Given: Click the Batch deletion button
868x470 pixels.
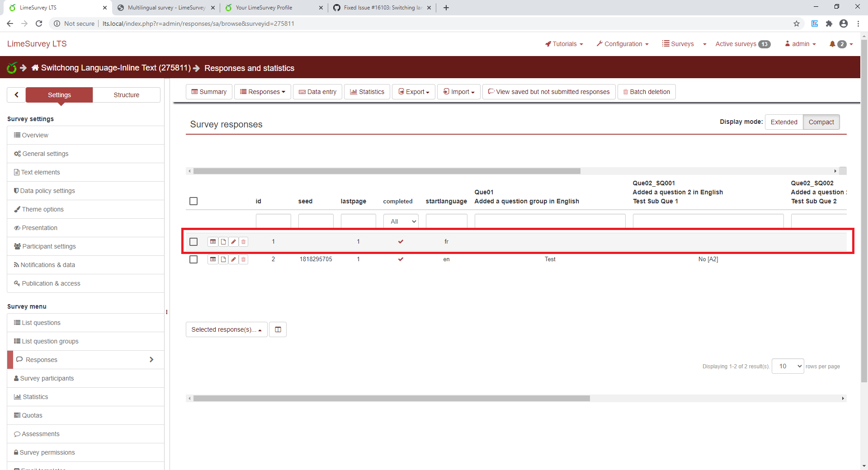Looking at the screenshot, I should [646, 92].
